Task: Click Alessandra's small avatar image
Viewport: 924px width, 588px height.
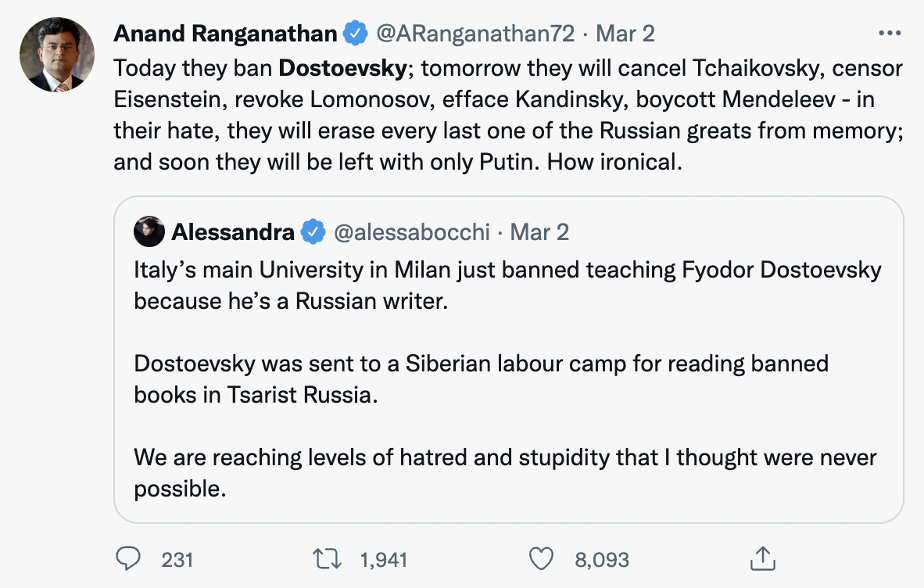Action: [149, 232]
